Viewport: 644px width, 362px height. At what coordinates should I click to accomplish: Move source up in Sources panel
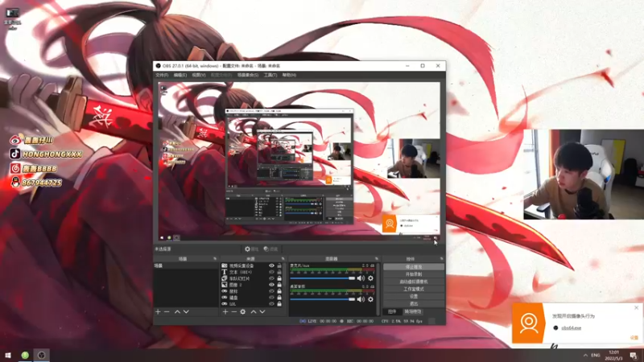[254, 312]
